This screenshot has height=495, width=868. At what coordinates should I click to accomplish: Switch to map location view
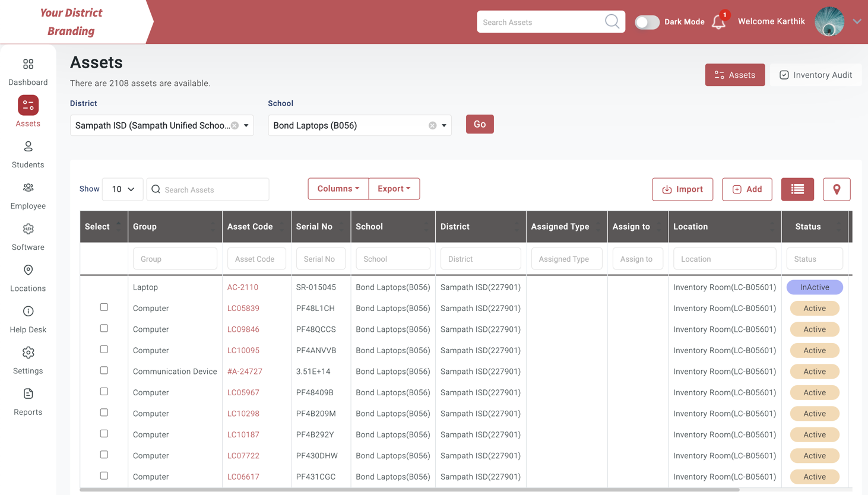pyautogui.click(x=836, y=189)
